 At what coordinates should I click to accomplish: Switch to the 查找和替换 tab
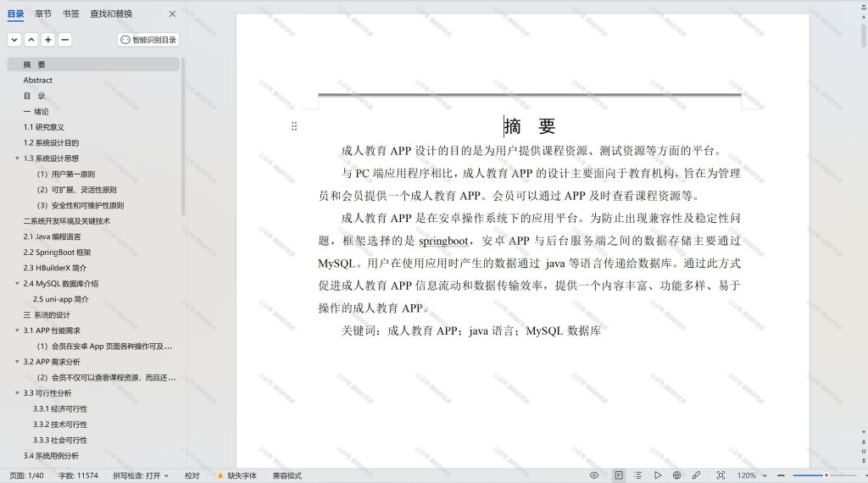click(x=111, y=14)
